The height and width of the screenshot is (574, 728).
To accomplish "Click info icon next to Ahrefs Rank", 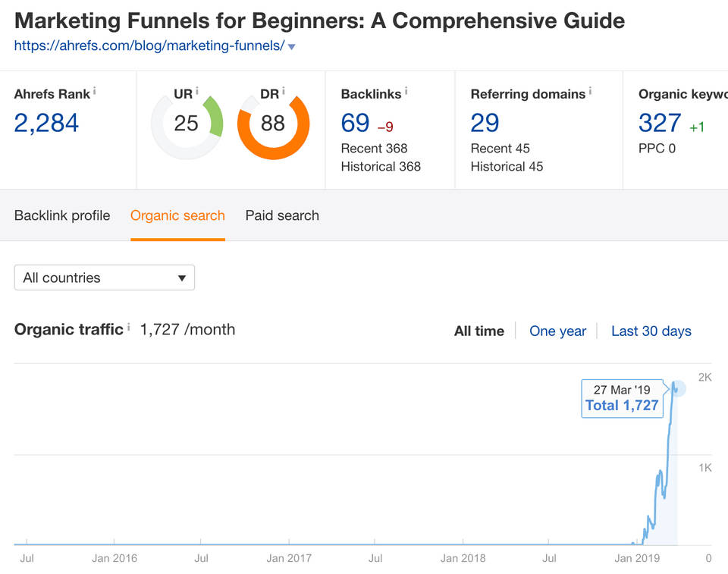I will point(95,91).
